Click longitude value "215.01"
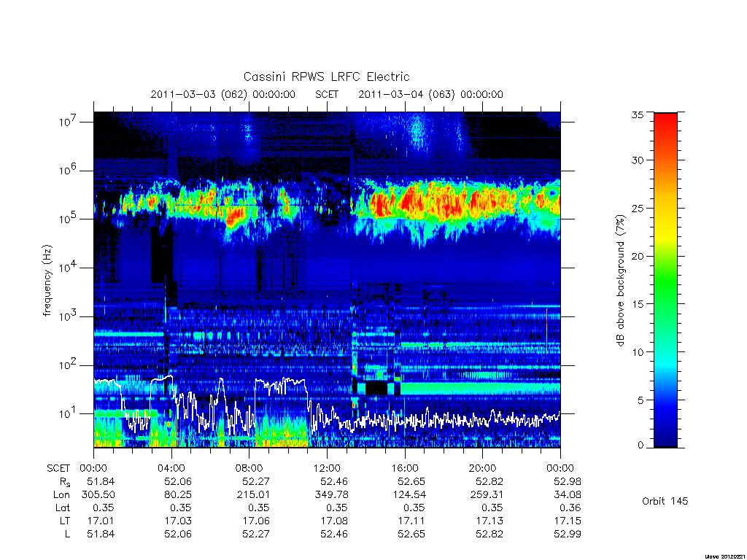747x560 pixels. coord(253,495)
